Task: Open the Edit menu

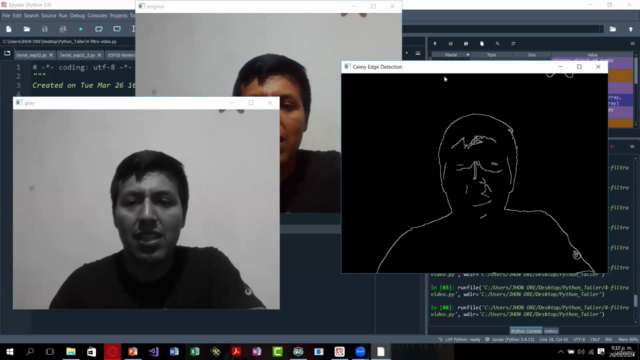Action: point(17,16)
